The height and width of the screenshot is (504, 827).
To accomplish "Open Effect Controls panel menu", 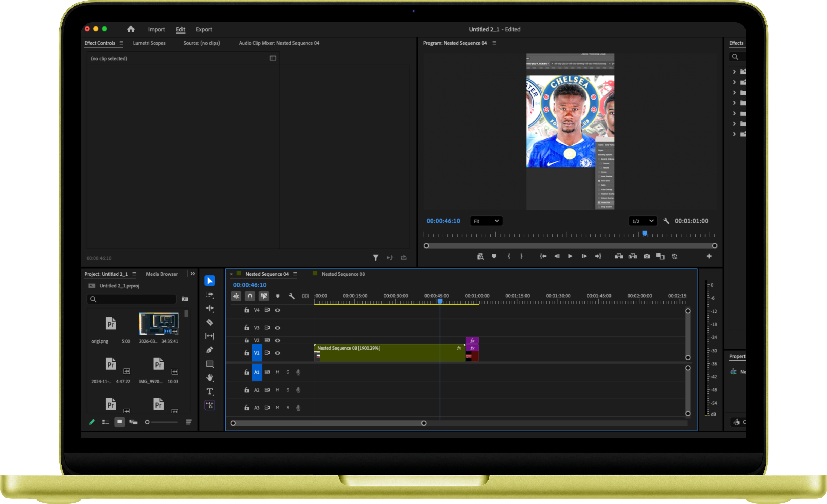I will coord(121,43).
